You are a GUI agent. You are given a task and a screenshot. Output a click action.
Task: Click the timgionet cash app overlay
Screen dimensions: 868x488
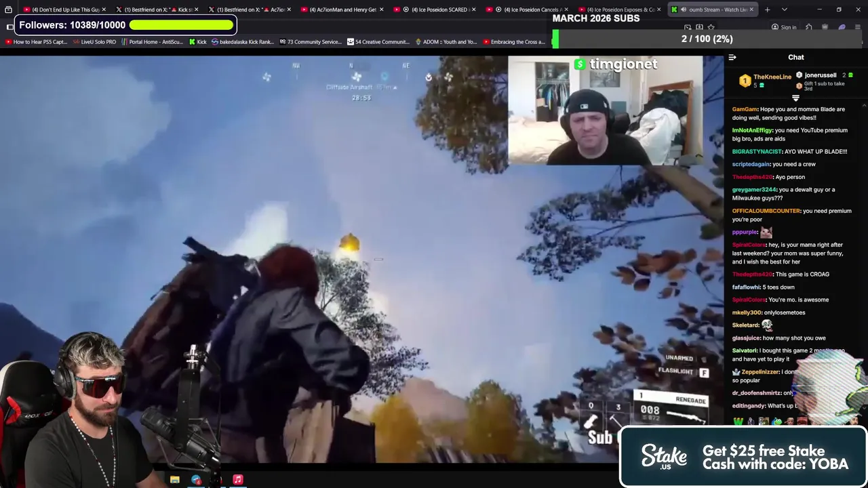[x=616, y=64]
